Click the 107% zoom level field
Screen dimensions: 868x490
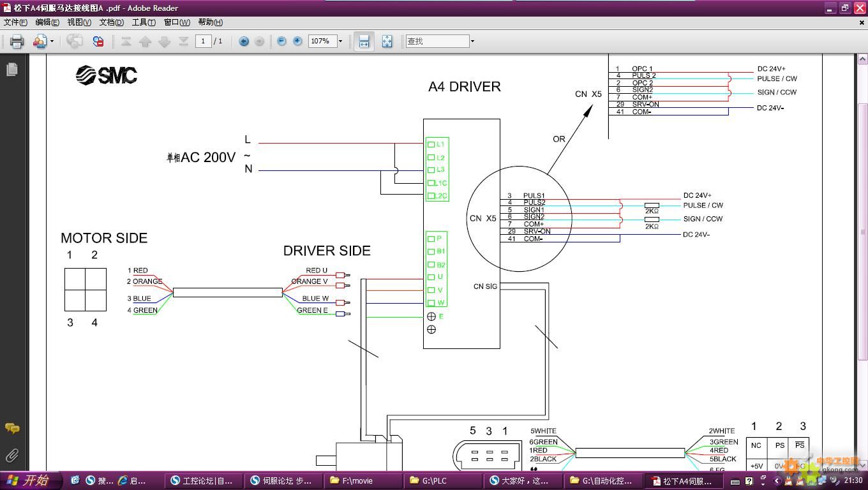[322, 41]
